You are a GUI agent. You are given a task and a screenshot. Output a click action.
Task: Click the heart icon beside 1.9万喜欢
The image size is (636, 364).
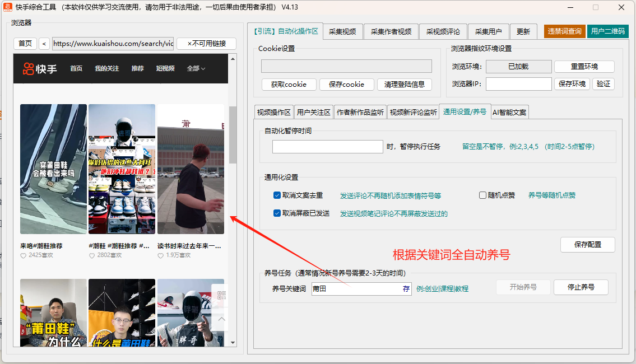[x=161, y=255]
